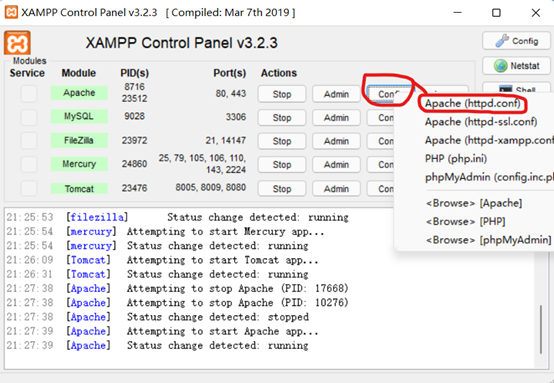Screen dimensions: 554x383
Task: Open the Mercury Config dropdown button
Action: point(381,165)
